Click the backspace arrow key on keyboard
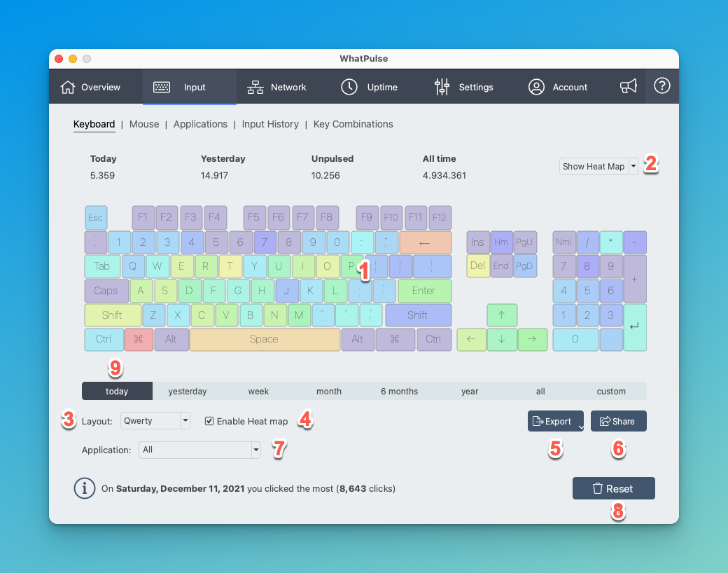Image resolution: width=728 pixels, height=573 pixels. (425, 242)
